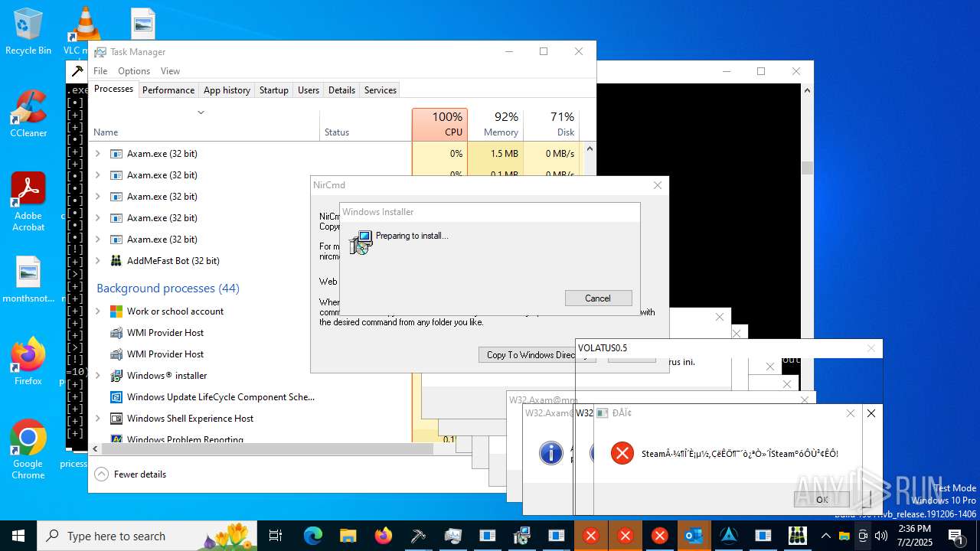Click Windows Shell Experience Host icon

pos(116,419)
